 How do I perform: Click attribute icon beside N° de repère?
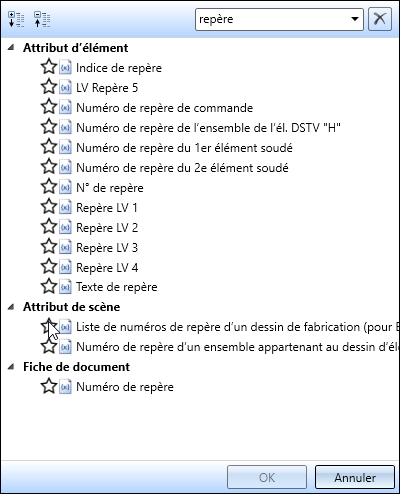point(65,188)
